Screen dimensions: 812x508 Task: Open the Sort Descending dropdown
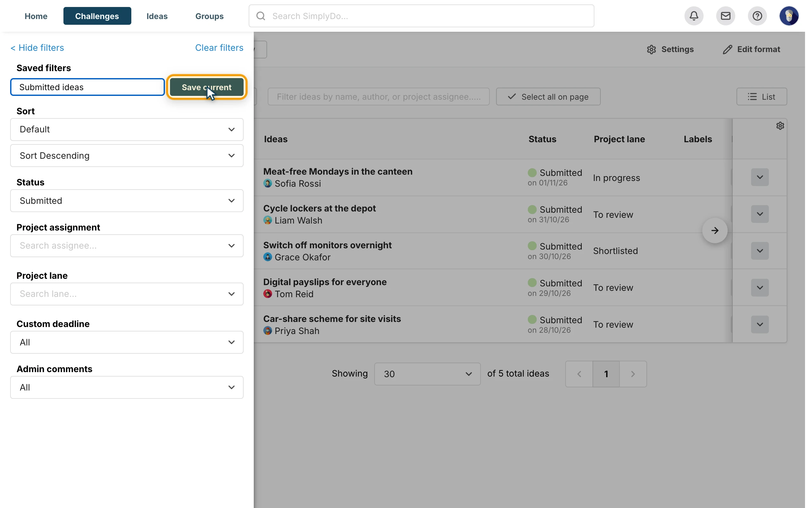(127, 156)
